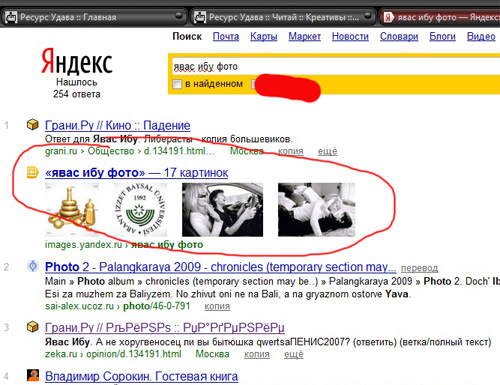The image size is (500, 385).
Task: Click the page icon on Ресурс Удава Главная tab
Action: tap(11, 17)
